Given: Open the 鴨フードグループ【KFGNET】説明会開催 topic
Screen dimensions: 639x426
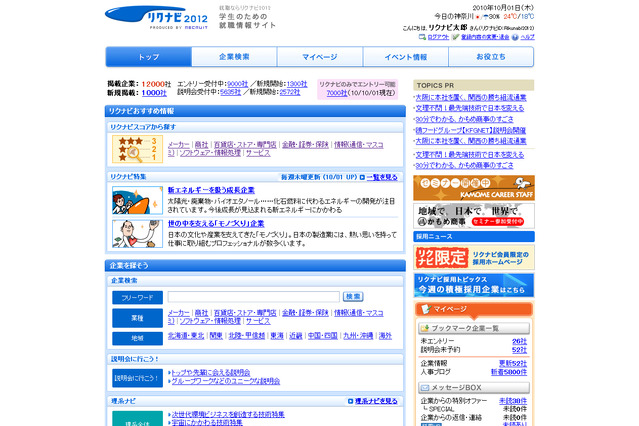Looking at the screenshot, I should click(x=471, y=130).
